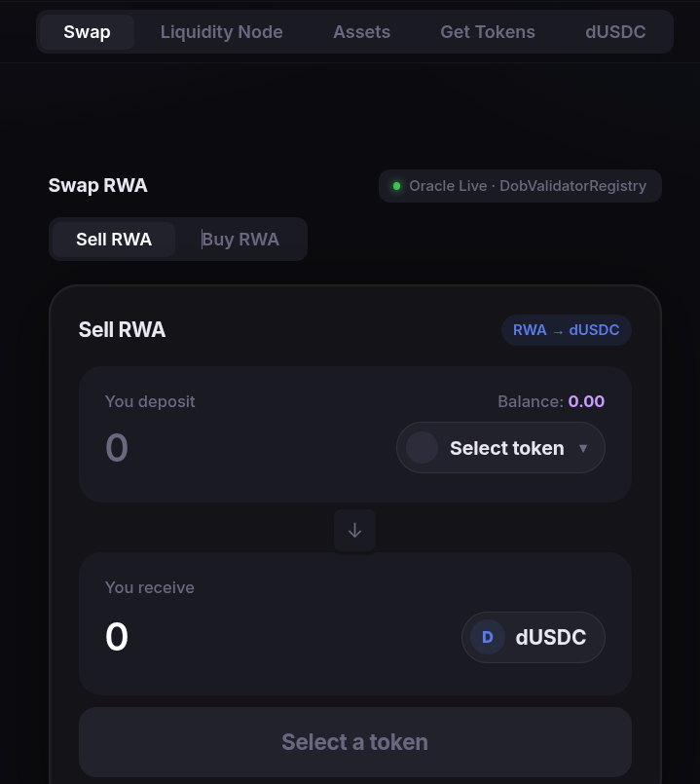The height and width of the screenshot is (784, 700).
Task: Open the Assets tab
Action: (361, 32)
